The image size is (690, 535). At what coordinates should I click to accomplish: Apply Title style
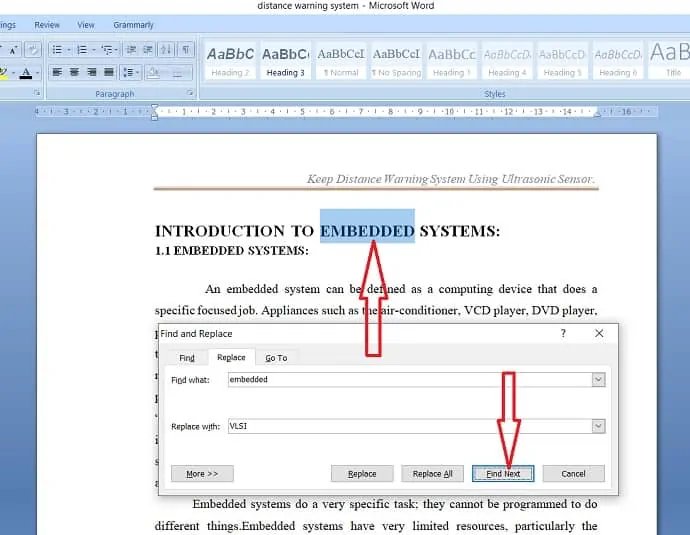click(x=670, y=61)
